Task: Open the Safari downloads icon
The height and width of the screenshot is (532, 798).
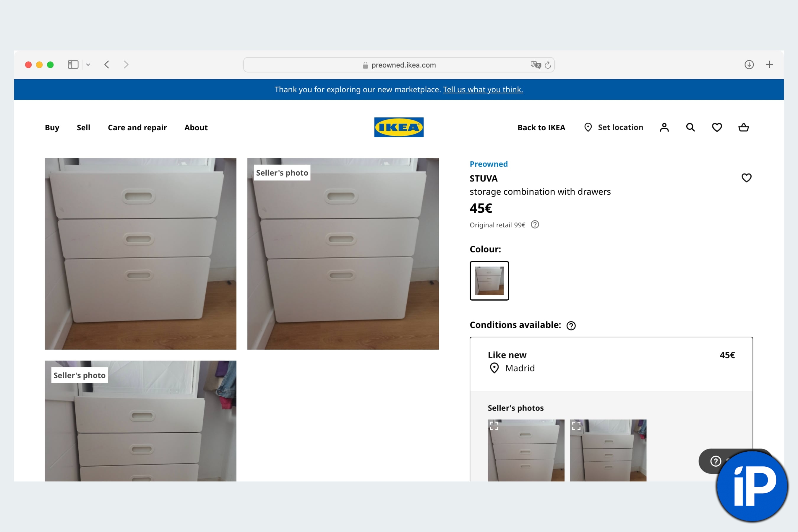Action: 749,64
